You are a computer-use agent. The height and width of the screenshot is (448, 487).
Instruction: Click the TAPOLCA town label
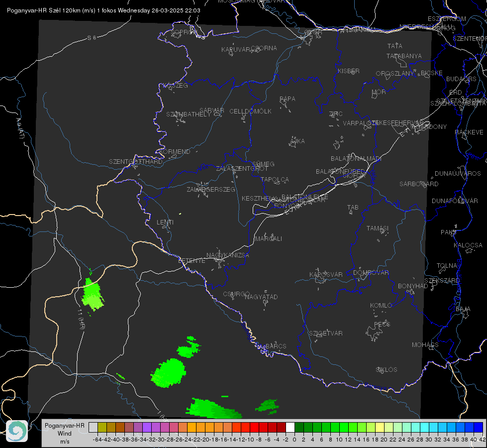[x=275, y=179]
